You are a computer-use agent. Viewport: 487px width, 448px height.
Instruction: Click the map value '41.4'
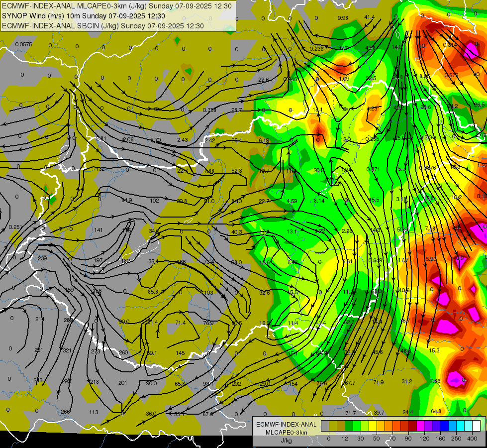(x=369, y=17)
